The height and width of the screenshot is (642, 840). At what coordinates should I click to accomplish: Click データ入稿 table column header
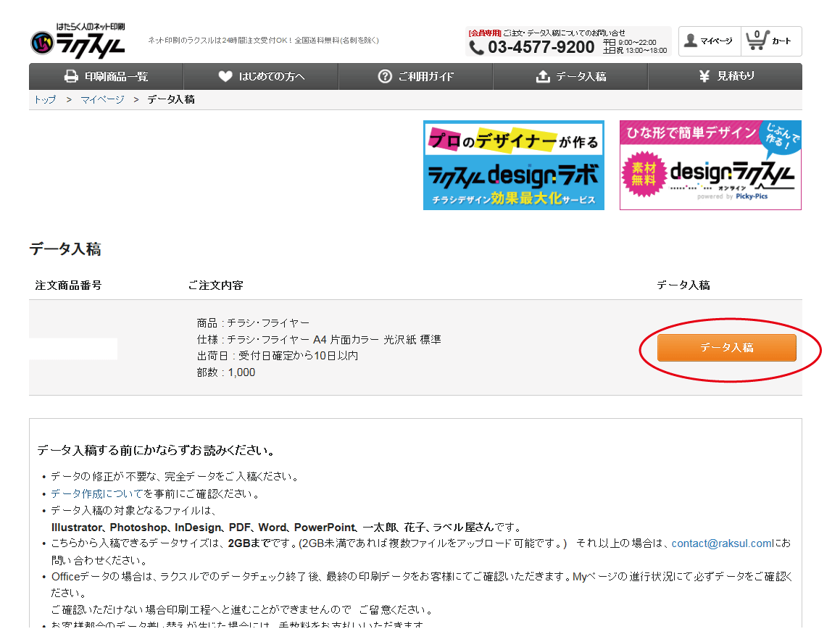[x=683, y=285]
